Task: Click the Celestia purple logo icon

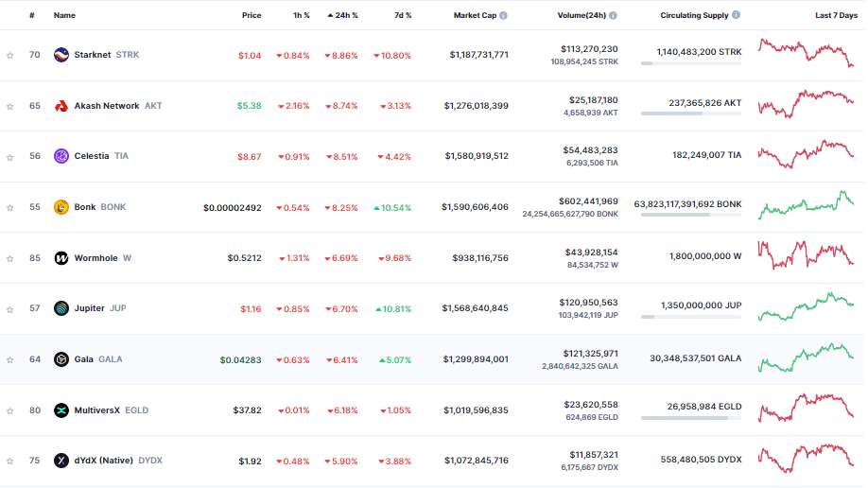Action: (61, 156)
